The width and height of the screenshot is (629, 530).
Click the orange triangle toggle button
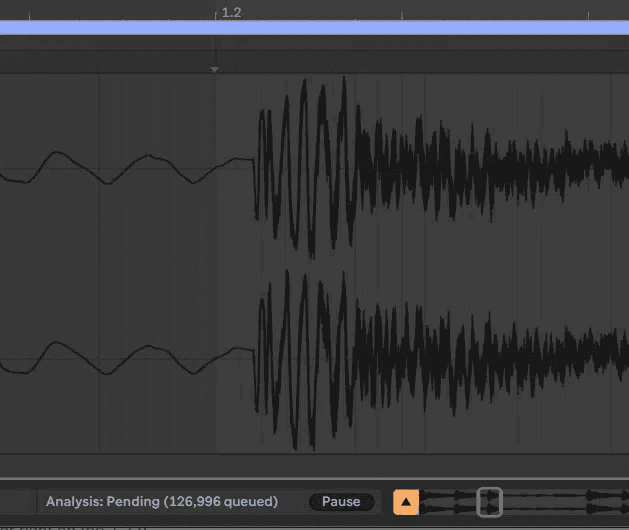point(406,502)
